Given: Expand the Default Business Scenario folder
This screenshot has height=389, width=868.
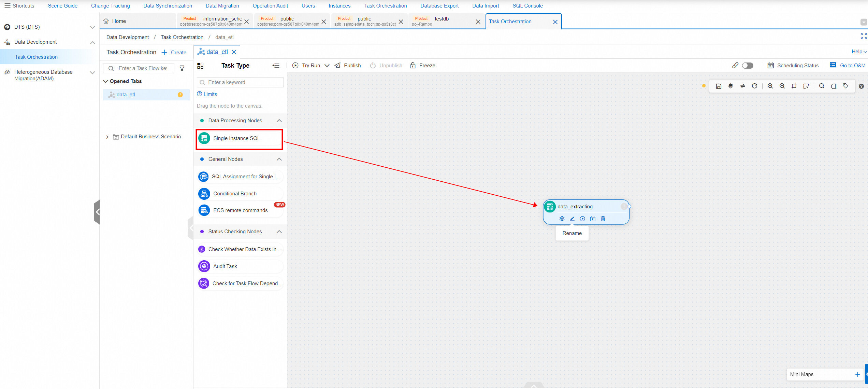Looking at the screenshot, I should pyautogui.click(x=107, y=137).
